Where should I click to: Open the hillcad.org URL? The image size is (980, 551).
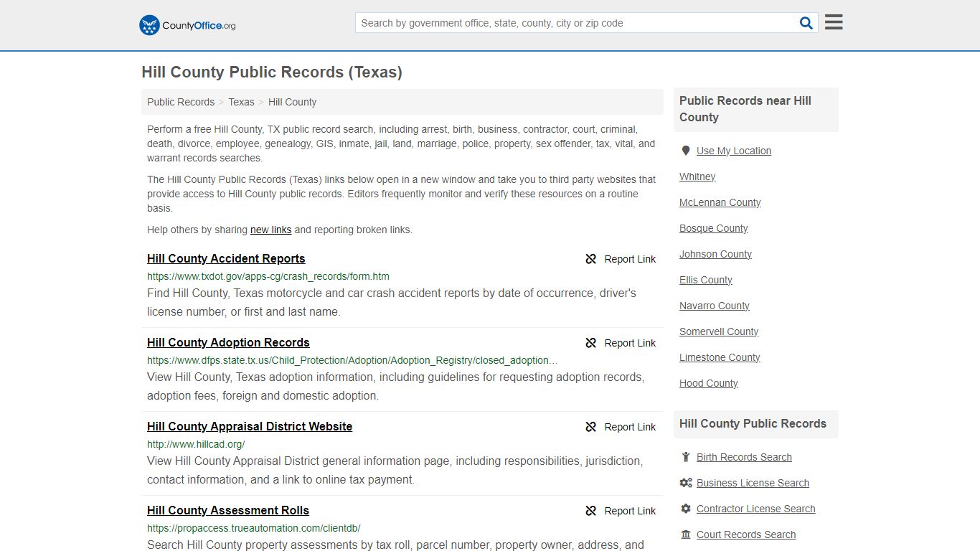(196, 444)
